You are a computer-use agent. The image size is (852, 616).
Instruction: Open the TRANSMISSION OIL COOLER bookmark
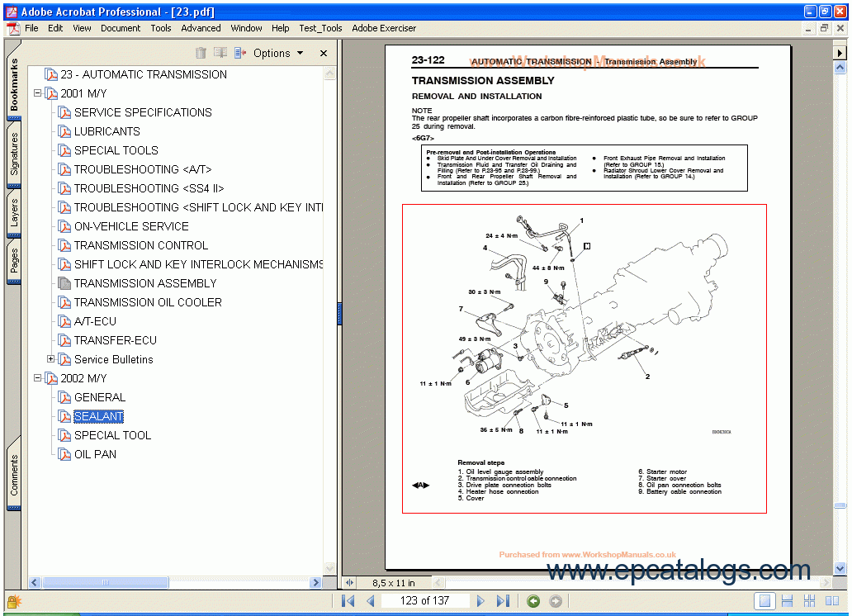pos(148,302)
